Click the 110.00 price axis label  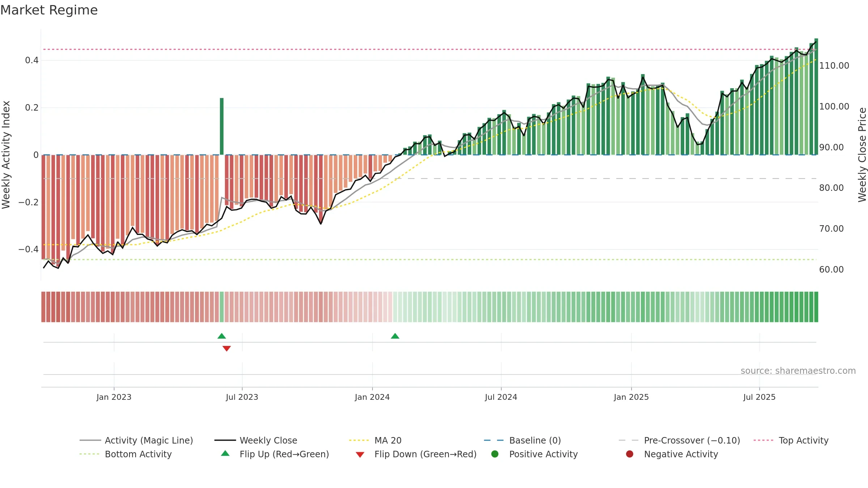[834, 66]
